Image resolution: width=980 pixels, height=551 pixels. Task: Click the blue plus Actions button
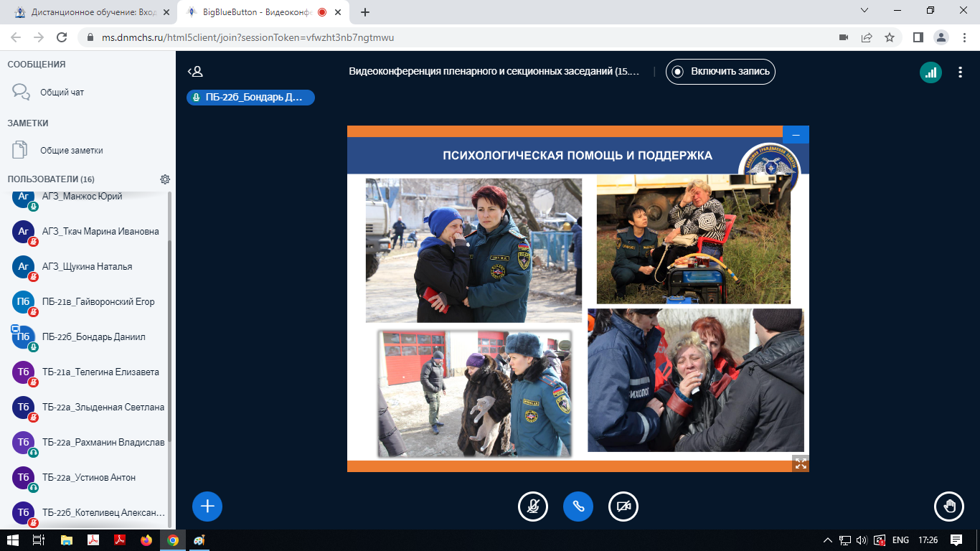click(x=207, y=507)
